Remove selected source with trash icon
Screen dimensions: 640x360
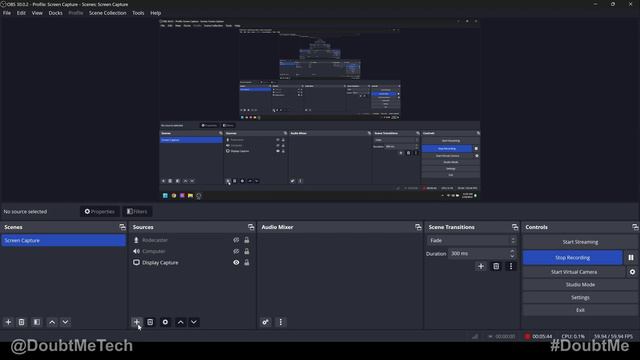(x=150, y=322)
